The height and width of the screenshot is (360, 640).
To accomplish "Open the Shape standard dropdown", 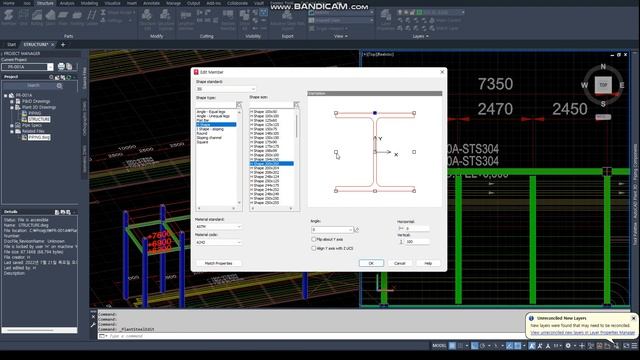I will [226, 89].
